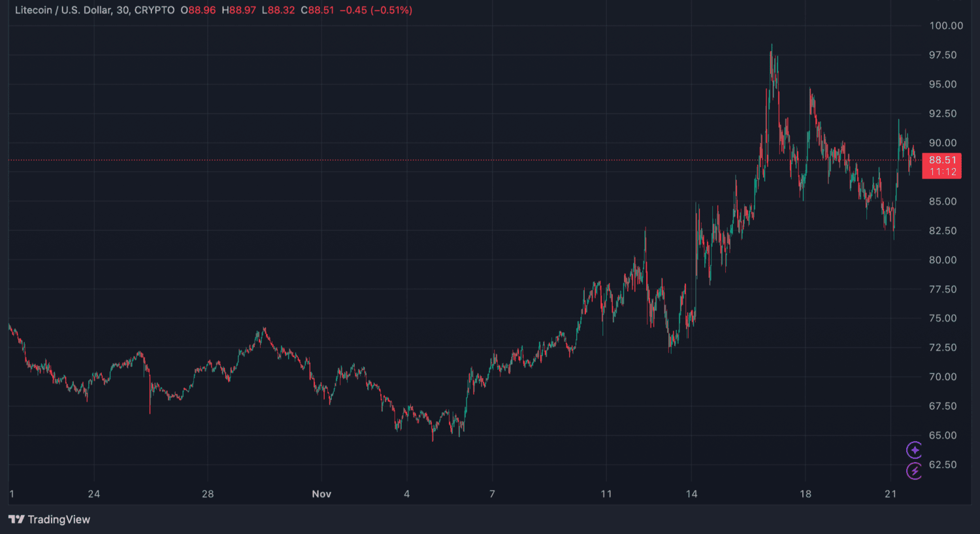Select the 30 interval in chart title

pyautogui.click(x=122, y=10)
